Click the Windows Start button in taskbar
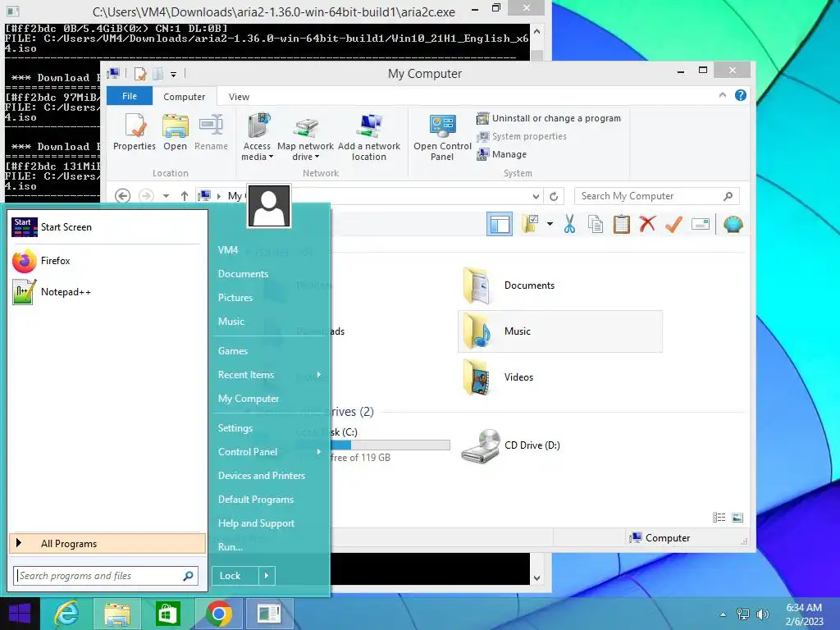The image size is (840, 630). coord(20,614)
